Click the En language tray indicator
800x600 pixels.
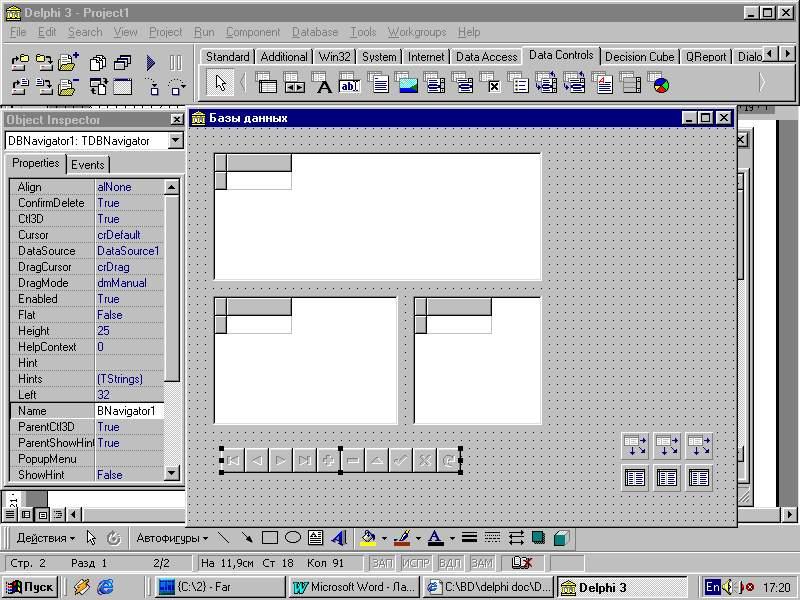coord(712,587)
